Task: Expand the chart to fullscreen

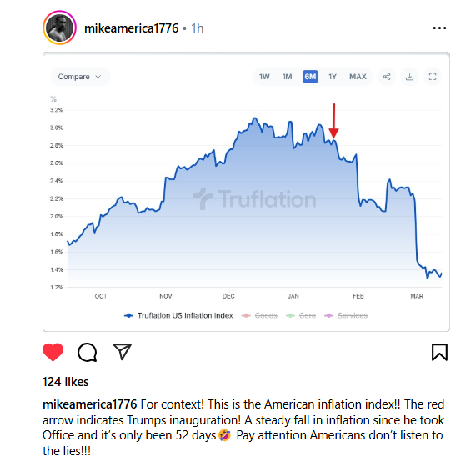Action: pos(433,77)
